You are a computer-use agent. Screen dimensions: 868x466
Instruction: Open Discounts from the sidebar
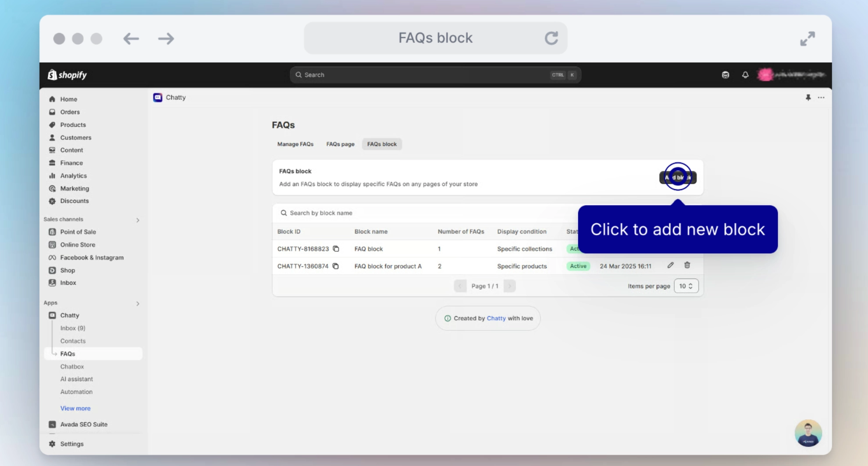coord(74,201)
